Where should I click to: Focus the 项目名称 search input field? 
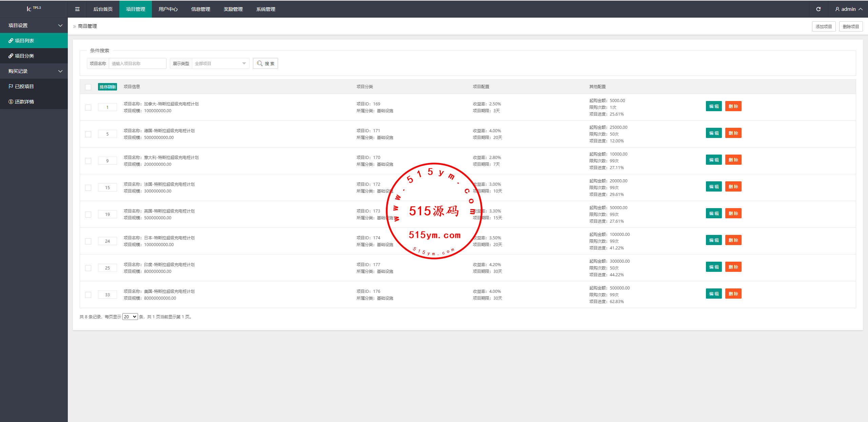click(137, 63)
